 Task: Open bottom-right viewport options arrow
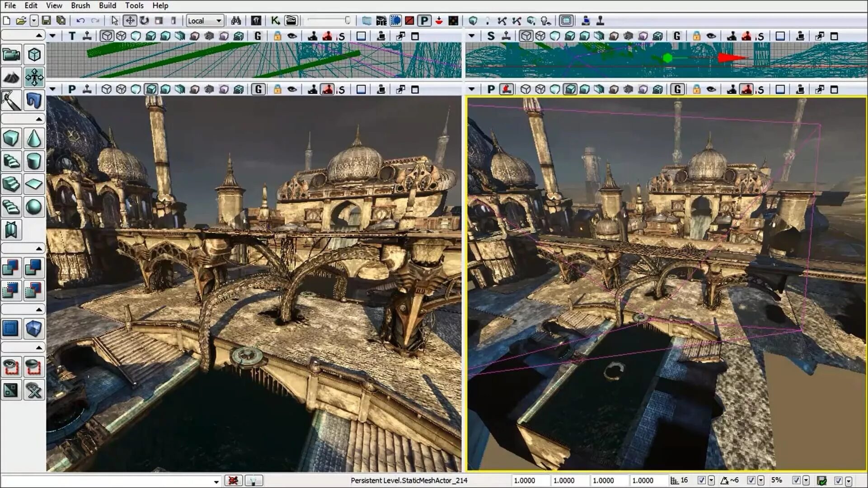pos(472,89)
